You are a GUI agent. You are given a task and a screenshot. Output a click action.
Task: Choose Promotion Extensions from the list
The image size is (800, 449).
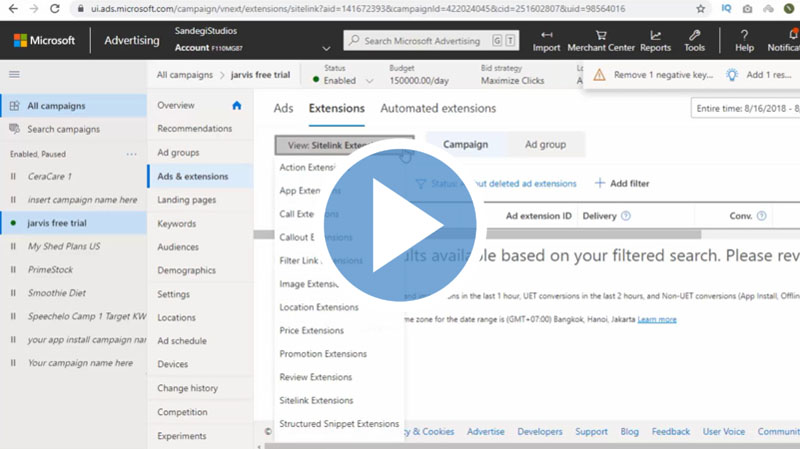click(323, 354)
